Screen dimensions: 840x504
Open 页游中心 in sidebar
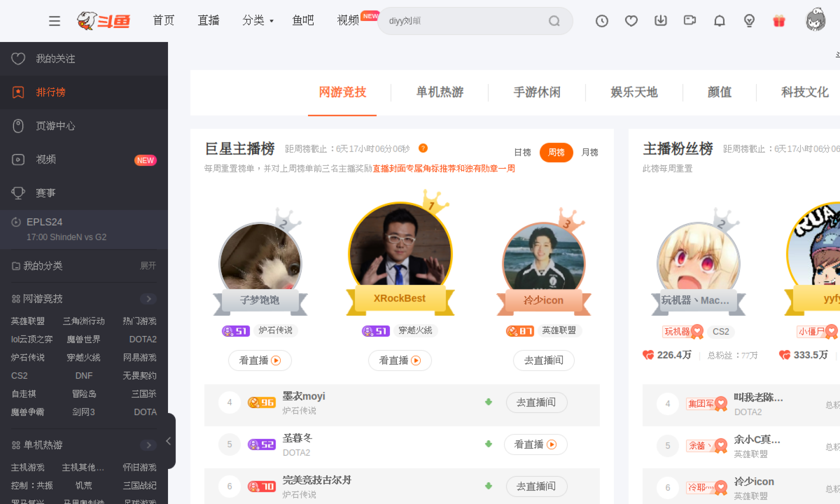pos(84,126)
